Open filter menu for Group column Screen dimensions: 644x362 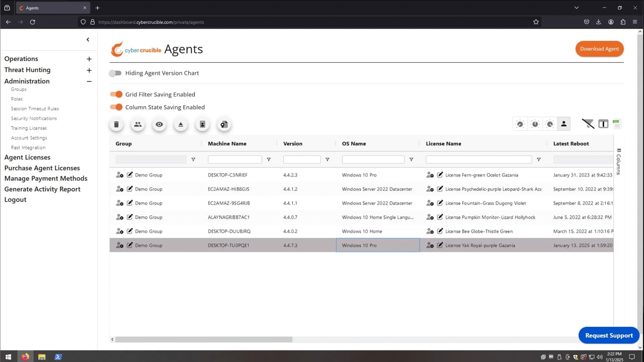click(x=193, y=159)
